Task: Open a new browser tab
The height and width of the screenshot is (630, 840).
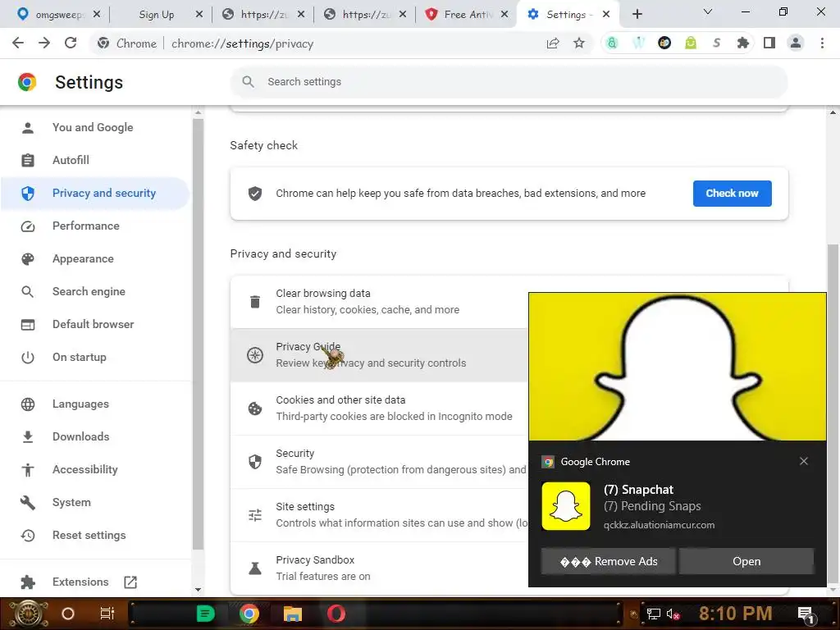Action: (637, 15)
